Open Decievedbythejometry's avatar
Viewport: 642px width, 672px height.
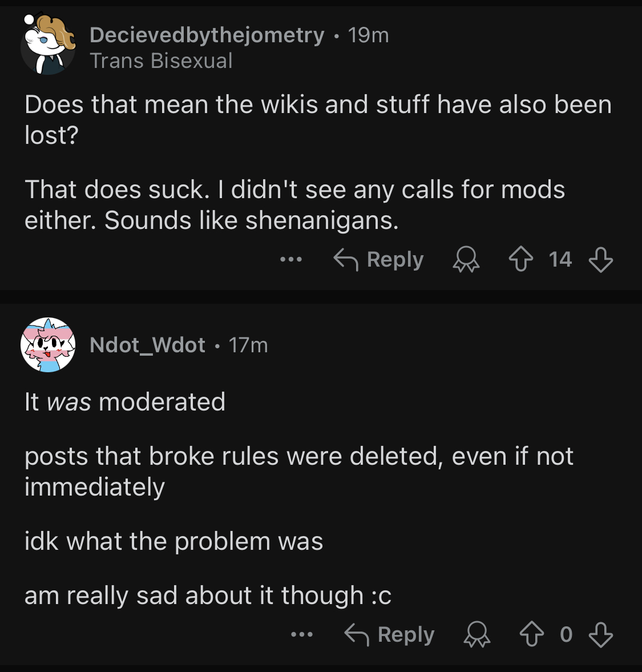(48, 44)
